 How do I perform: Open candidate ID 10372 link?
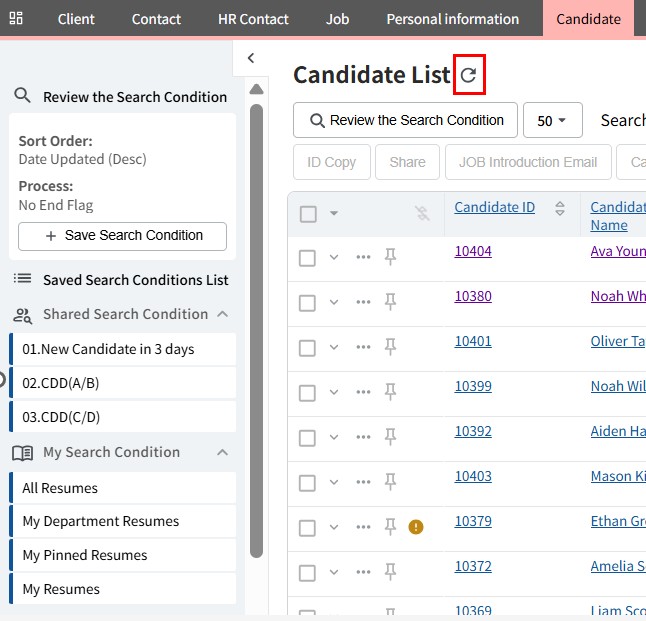473,566
